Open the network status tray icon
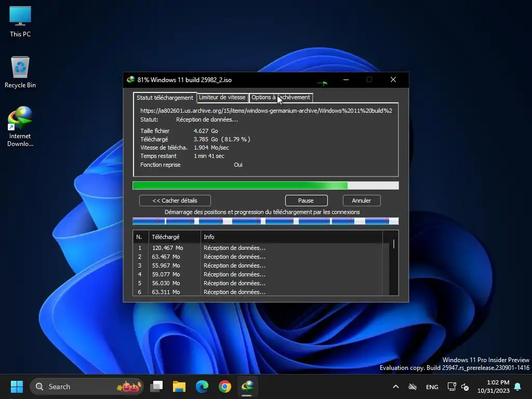The height and width of the screenshot is (399, 532). click(x=451, y=387)
